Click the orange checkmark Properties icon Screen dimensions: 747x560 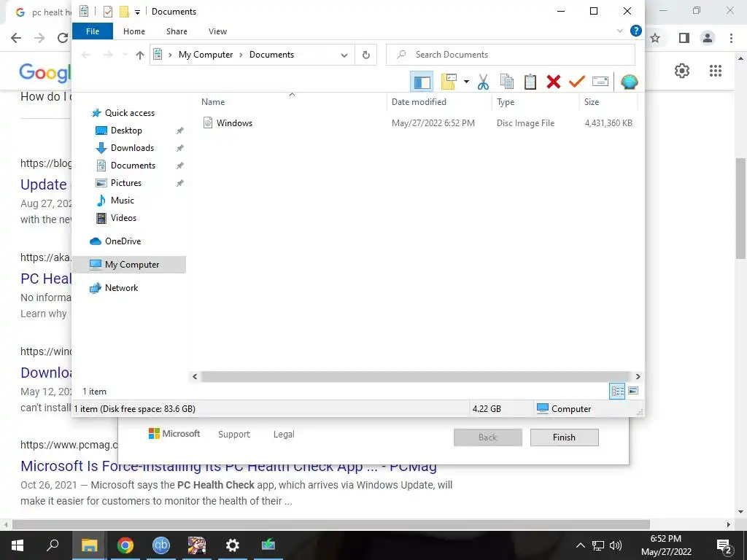(x=576, y=82)
